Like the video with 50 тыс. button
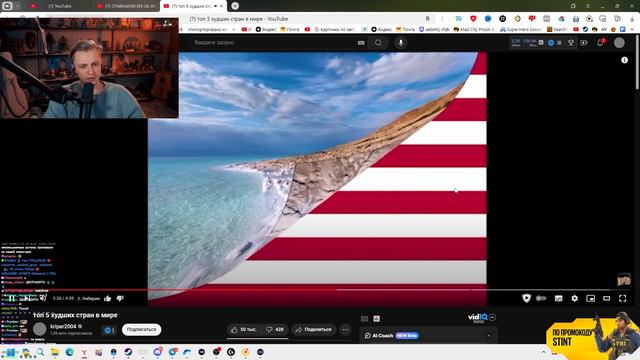Screen dimensions: 640x360 [244, 329]
